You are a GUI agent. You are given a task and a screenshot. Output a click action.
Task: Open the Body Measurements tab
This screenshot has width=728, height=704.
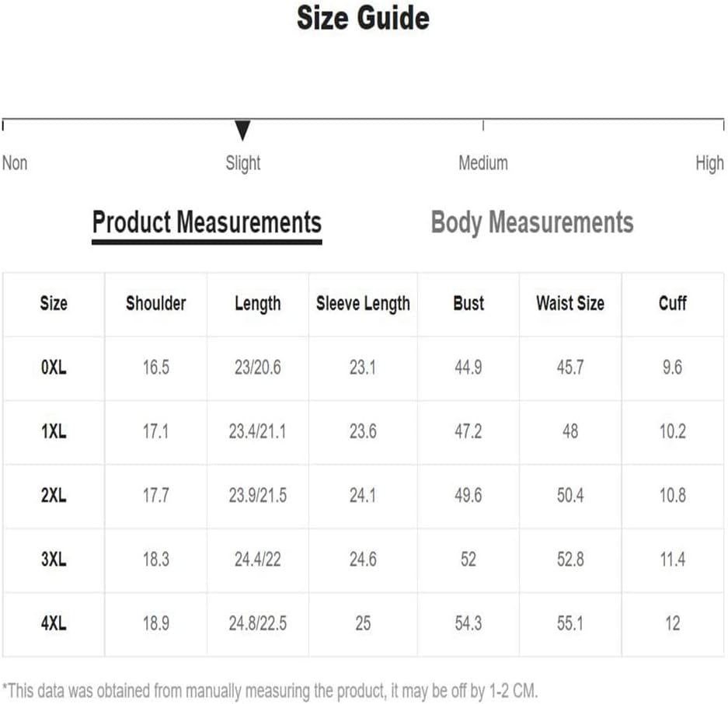pos(532,222)
